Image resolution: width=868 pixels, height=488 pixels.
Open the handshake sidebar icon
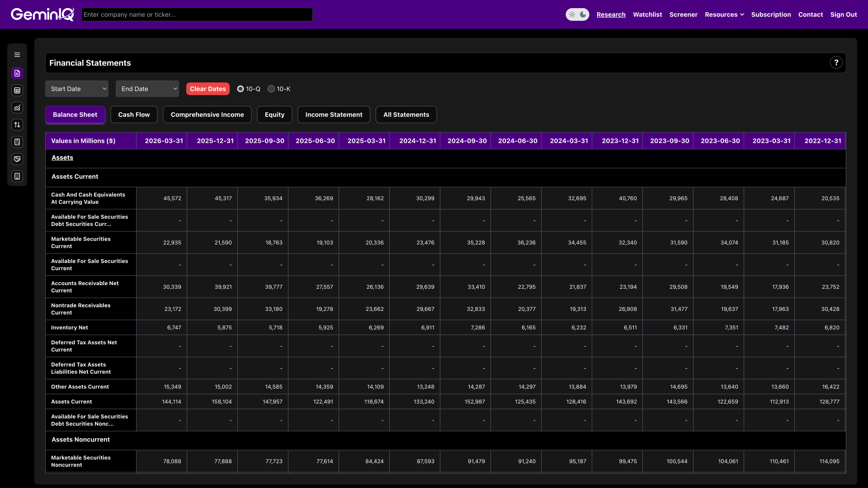(17, 159)
